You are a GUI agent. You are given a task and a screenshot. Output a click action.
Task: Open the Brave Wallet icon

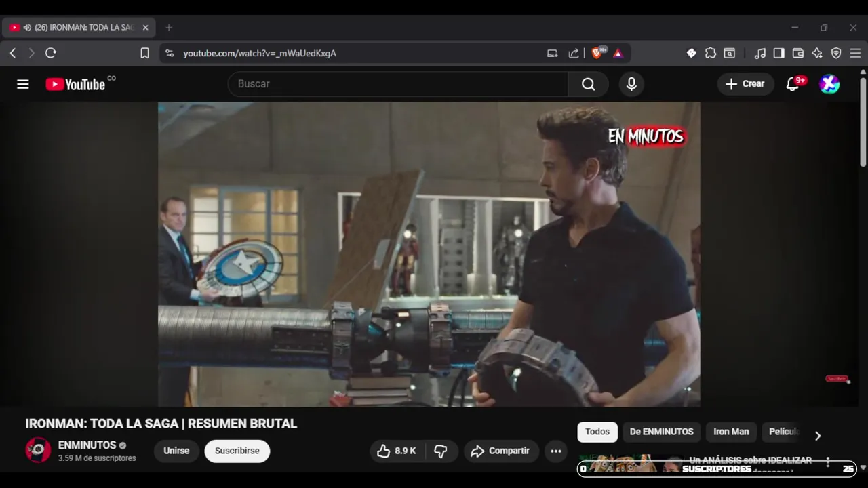798,53
